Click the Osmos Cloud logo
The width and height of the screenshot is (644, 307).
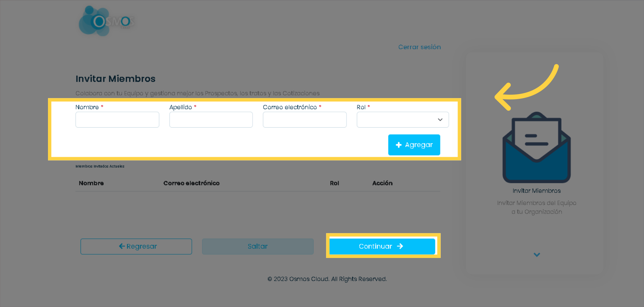[x=107, y=21]
